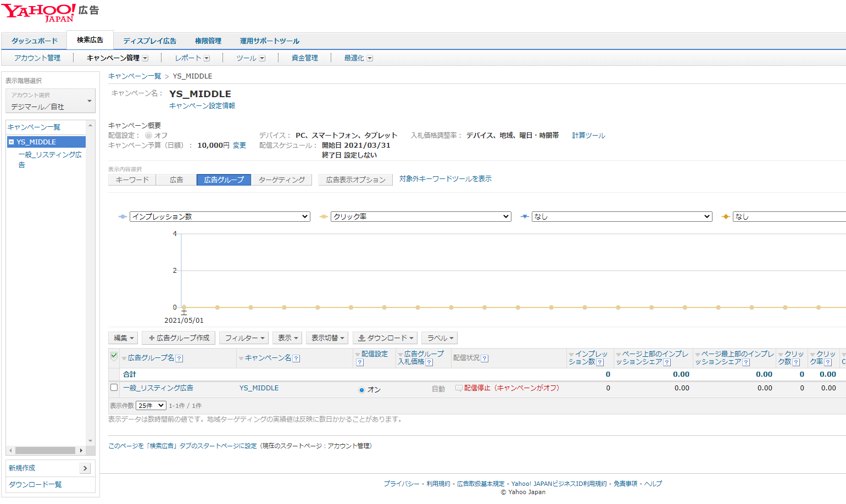846x504 pixels.
Task: Switch to the ディスプレイ広告 tab
Action: 149,41
